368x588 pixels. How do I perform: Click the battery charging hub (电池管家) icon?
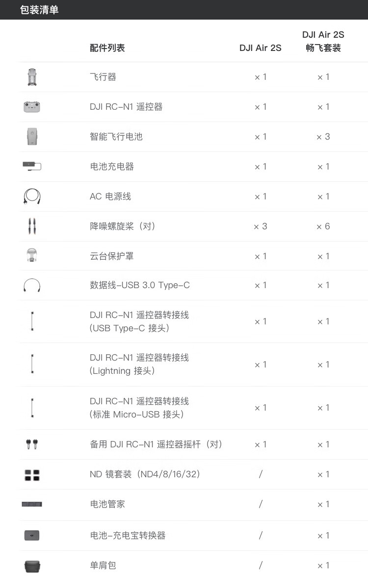pos(32,504)
